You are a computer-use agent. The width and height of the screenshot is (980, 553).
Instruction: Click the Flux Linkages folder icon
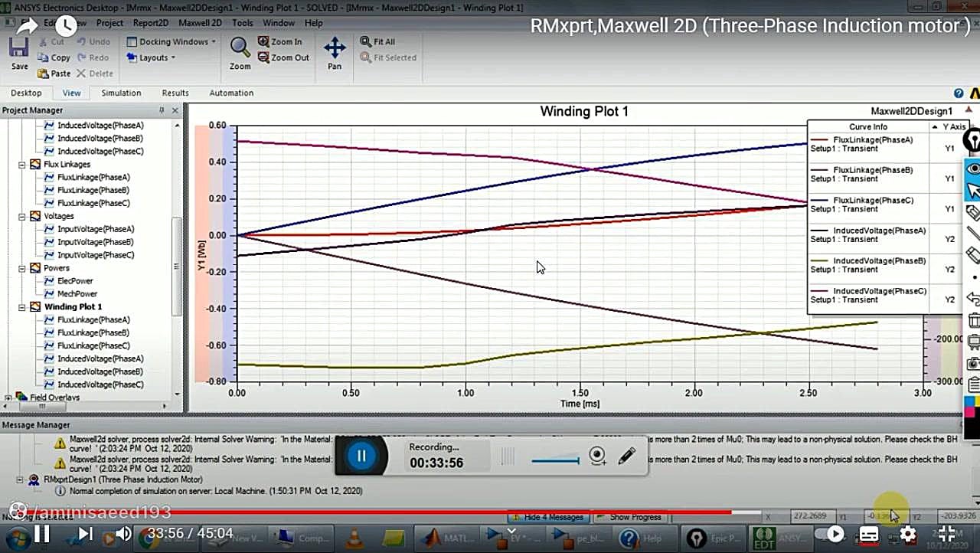[x=35, y=165]
